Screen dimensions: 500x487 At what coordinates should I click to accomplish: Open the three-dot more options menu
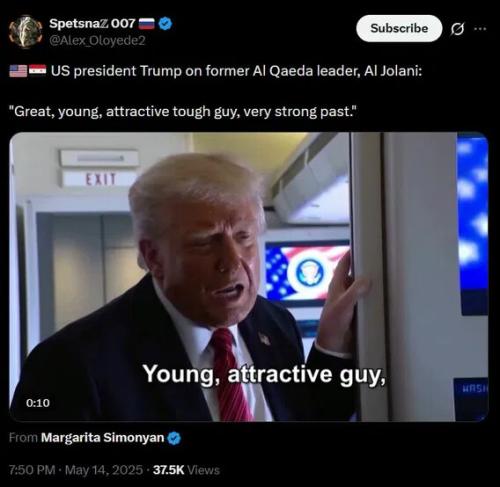[x=480, y=29]
